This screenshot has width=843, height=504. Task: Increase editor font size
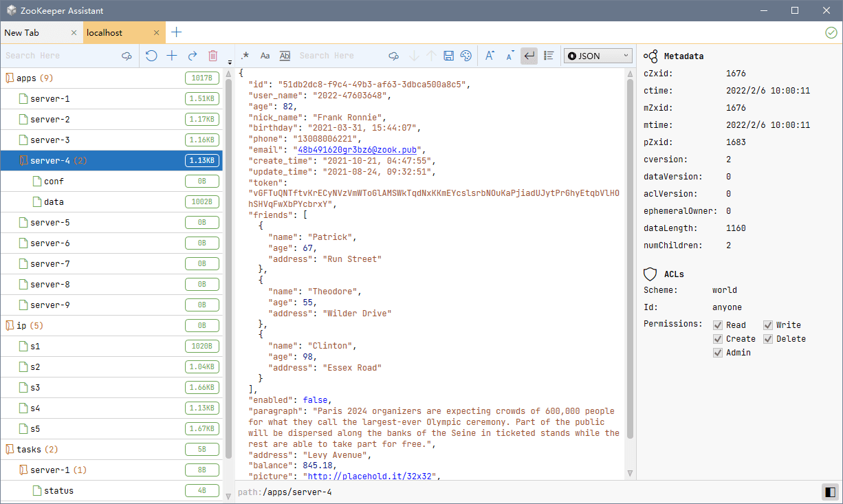click(490, 56)
